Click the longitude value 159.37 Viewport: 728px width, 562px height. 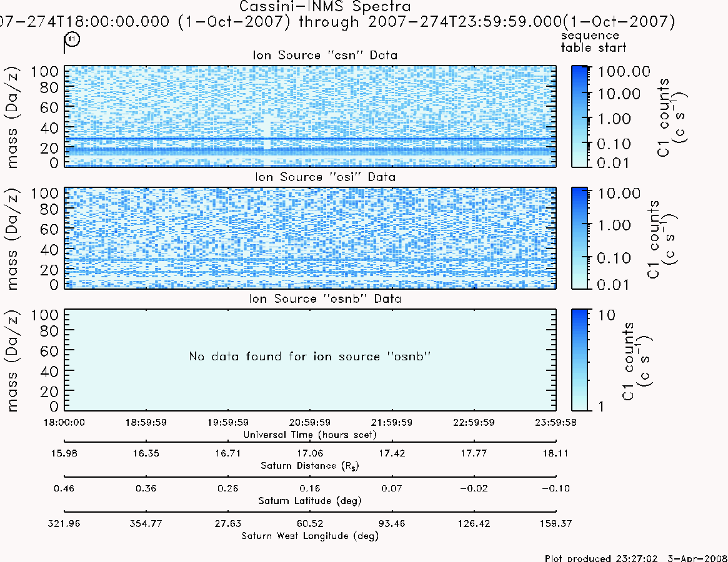coord(556,523)
